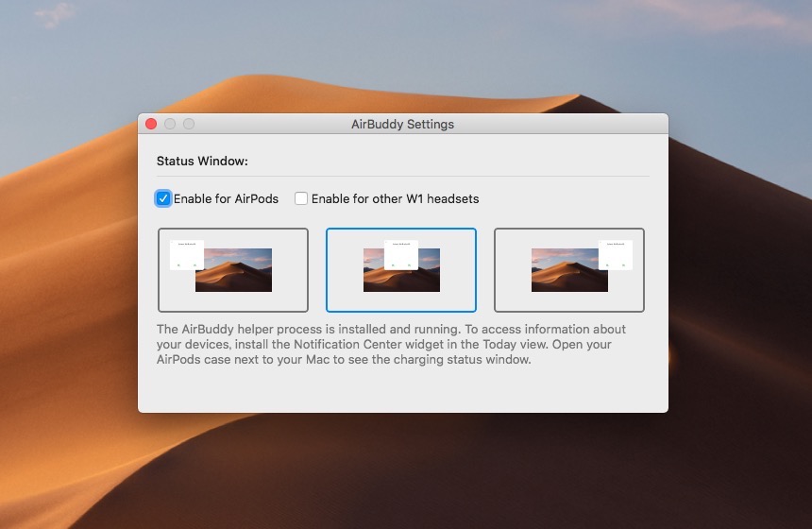The image size is (812, 529).
Task: Select the center status window position thumbnail
Action: tap(401, 270)
